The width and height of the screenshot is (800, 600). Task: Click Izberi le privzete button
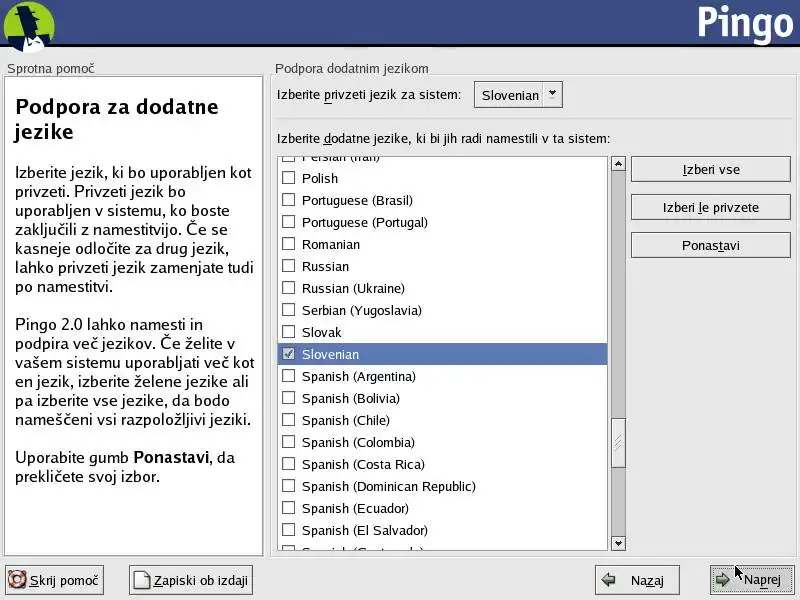[x=711, y=207]
